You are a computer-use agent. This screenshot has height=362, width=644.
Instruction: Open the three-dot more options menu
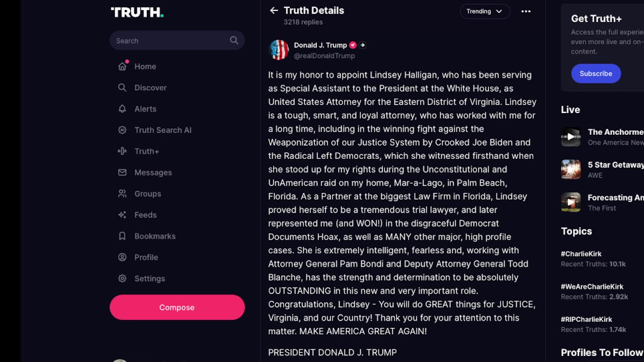526,12
